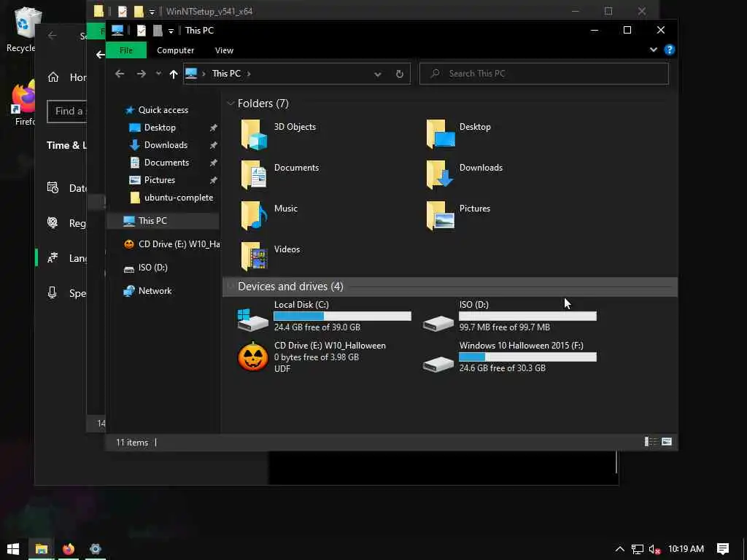Image resolution: width=747 pixels, height=560 pixels.
Task: Click the This PC address bar crumb
Action: click(x=226, y=74)
